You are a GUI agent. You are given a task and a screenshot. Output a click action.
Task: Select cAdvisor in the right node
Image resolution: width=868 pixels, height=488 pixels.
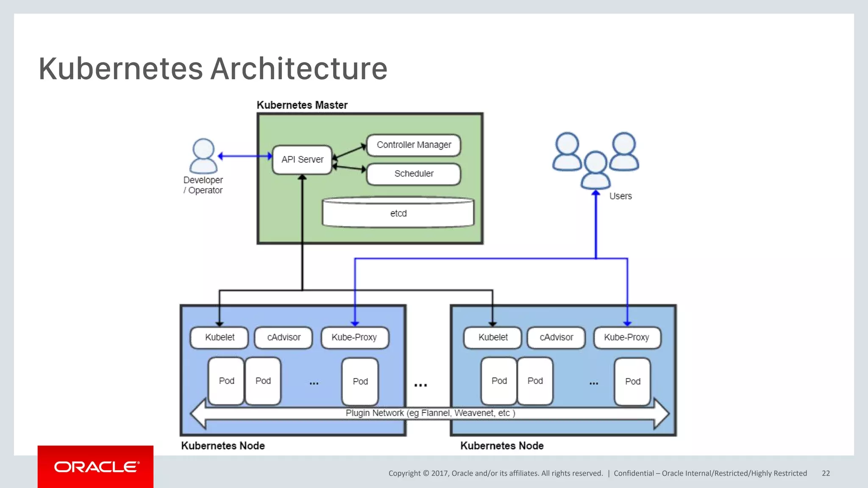(x=556, y=337)
